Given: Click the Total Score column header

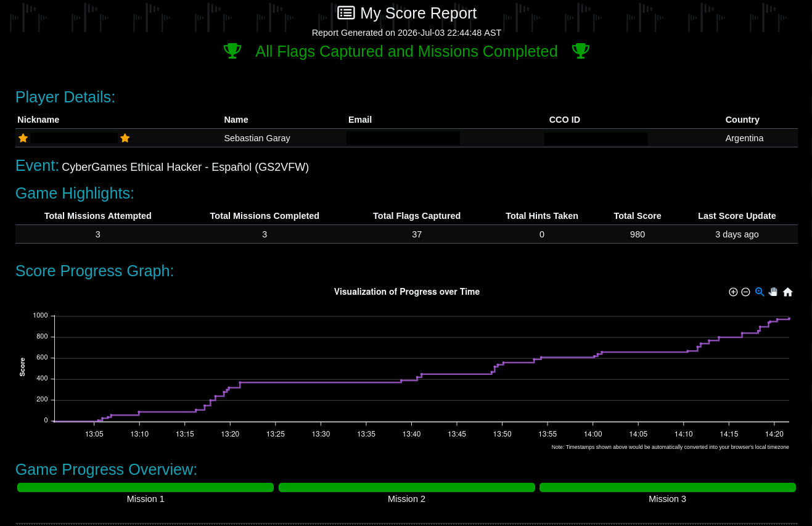Looking at the screenshot, I should pos(638,216).
